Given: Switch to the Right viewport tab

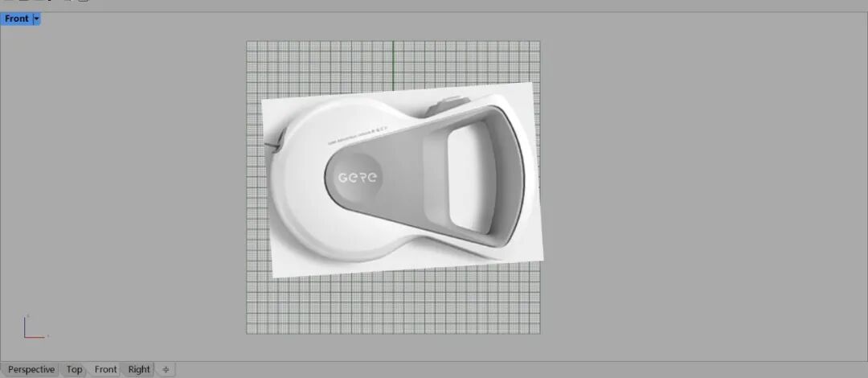Looking at the screenshot, I should click(x=139, y=369).
